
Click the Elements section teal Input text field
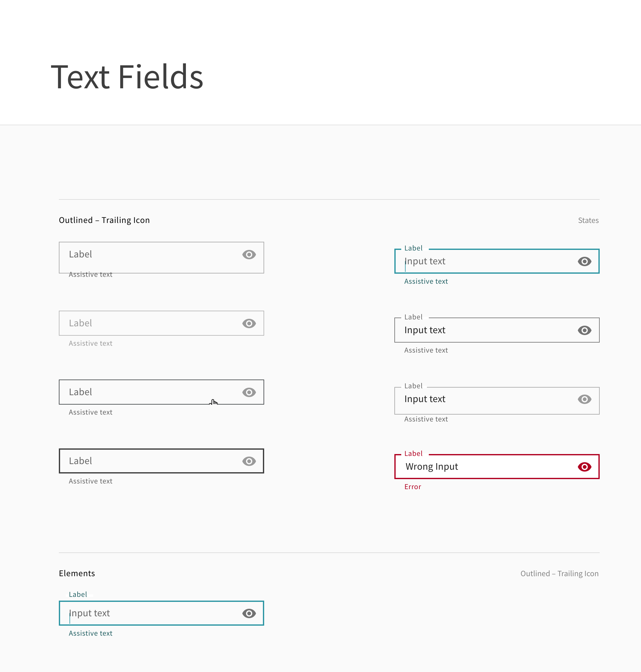(x=161, y=613)
